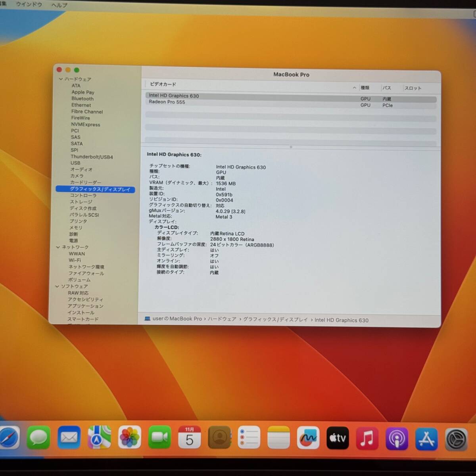This screenshot has width=476, height=476.
Task: Select ATA in sidebar
Action: click(76, 86)
